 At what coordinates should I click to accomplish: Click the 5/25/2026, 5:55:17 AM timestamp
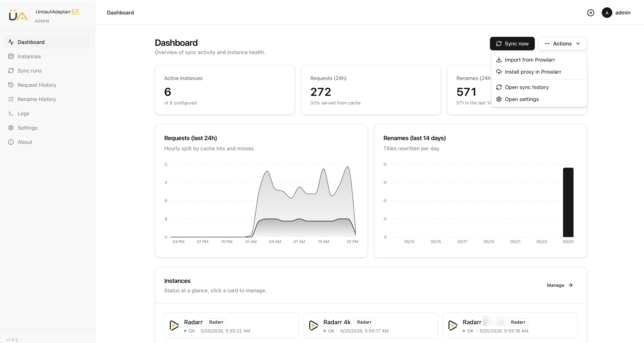click(364, 331)
